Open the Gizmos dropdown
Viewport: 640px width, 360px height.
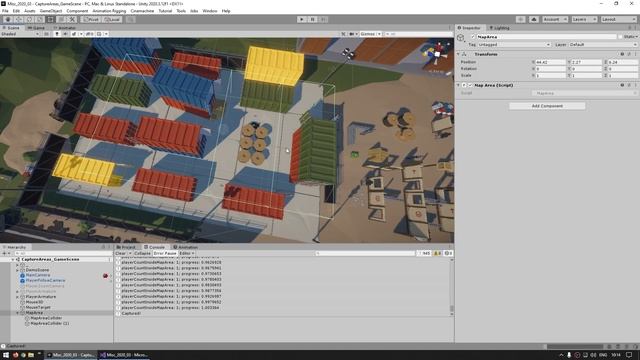coord(370,34)
